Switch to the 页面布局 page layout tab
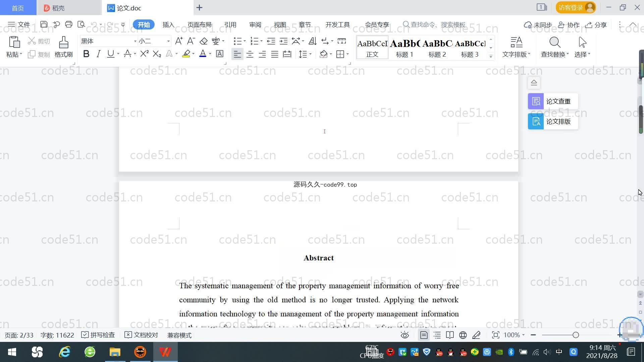Viewport: 644px width, 362px height. pyautogui.click(x=199, y=24)
